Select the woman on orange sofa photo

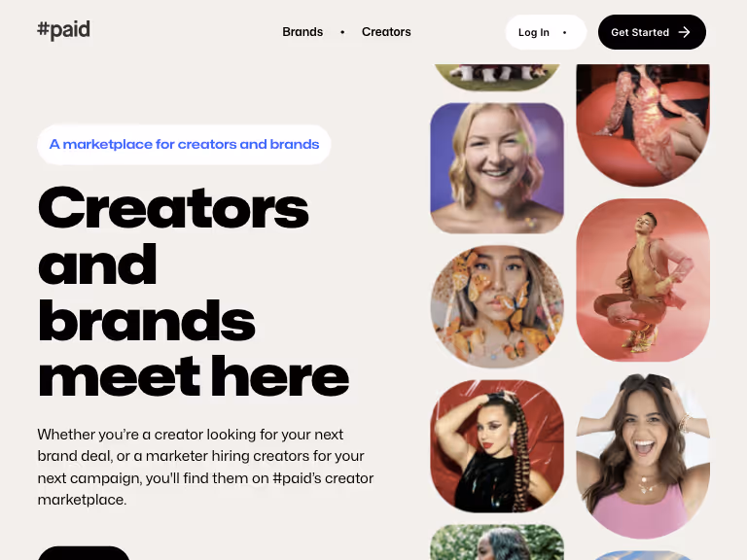pyautogui.click(x=643, y=124)
